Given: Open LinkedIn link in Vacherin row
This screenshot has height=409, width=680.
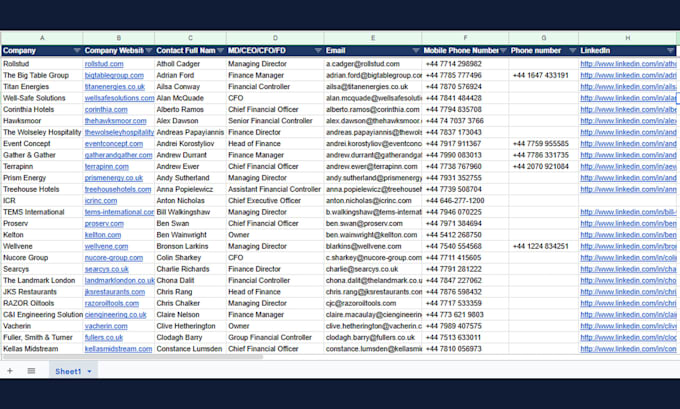Looking at the screenshot, I should (x=628, y=326).
